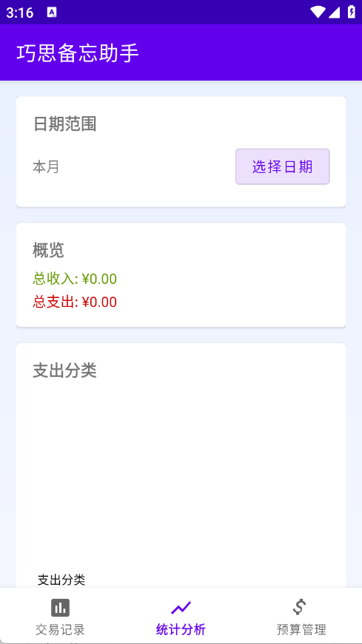Open the 预算管理 dollar sign icon

point(301,607)
